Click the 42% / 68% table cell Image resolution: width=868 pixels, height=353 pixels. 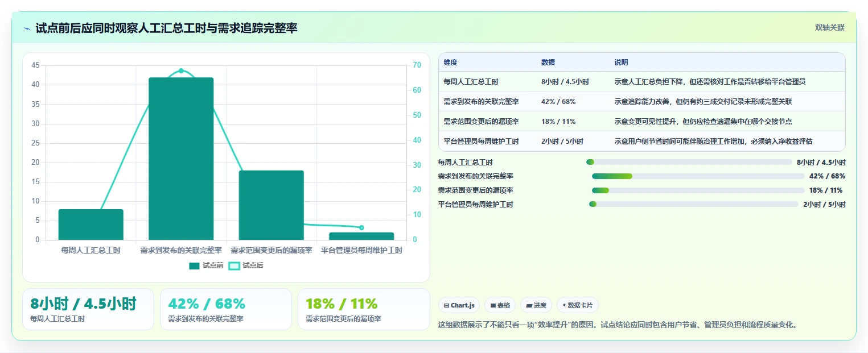[558, 102]
